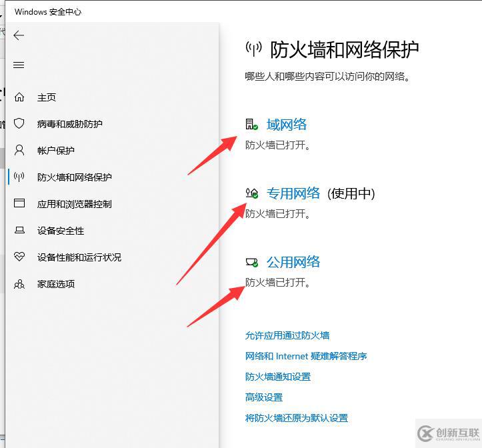
Task: Open the 公用网络 firewall settings
Action: pos(293,262)
